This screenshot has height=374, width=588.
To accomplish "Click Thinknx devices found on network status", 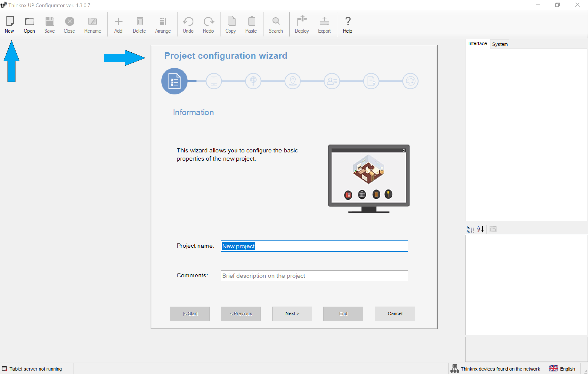I will pos(496,369).
